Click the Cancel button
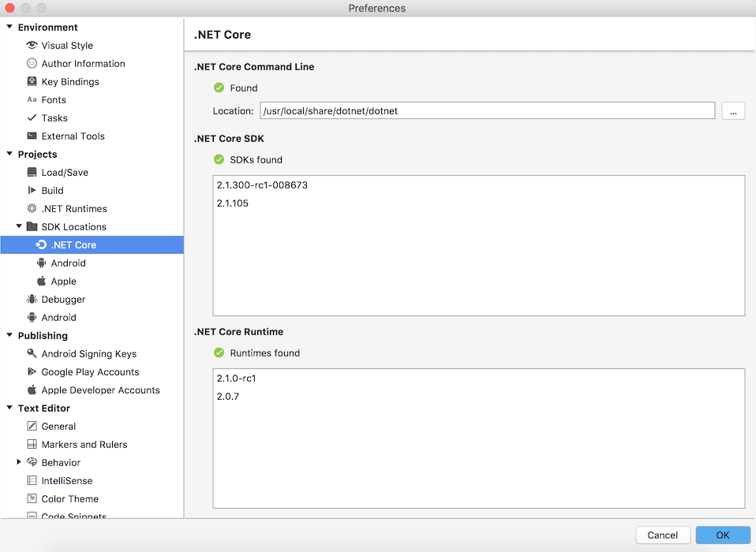This screenshot has height=552, width=756. pyautogui.click(x=662, y=535)
